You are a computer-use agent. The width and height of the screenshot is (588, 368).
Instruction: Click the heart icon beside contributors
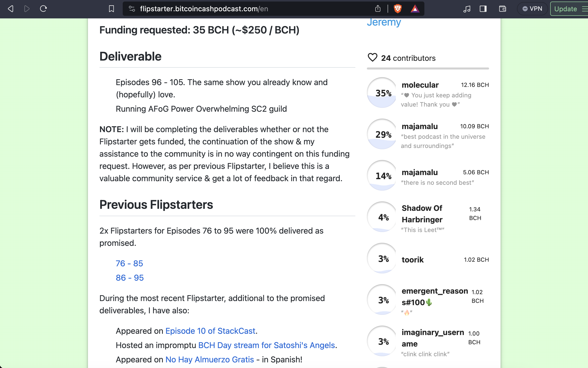[x=372, y=57]
